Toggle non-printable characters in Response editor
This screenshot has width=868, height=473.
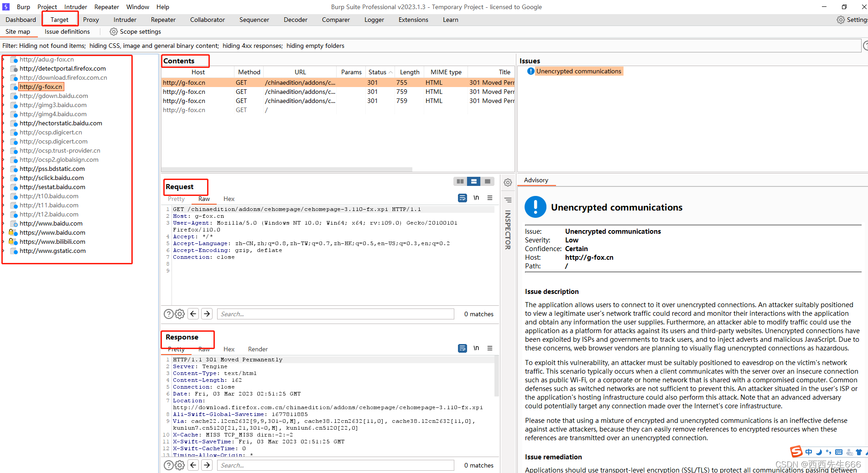coord(476,348)
